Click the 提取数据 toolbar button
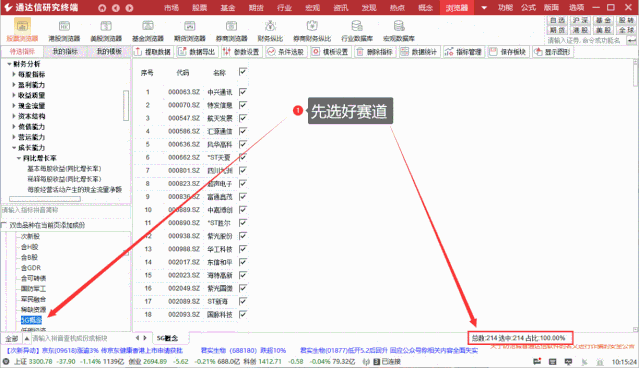 (x=153, y=52)
